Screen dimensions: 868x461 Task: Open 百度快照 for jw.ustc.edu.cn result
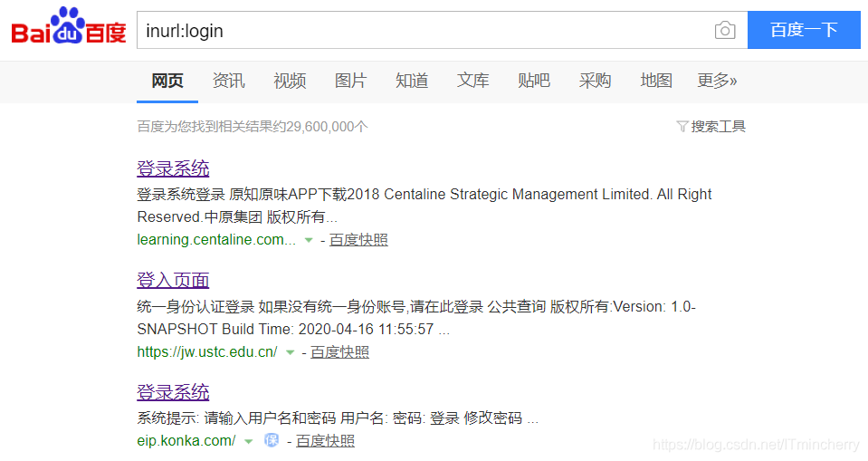pos(340,351)
